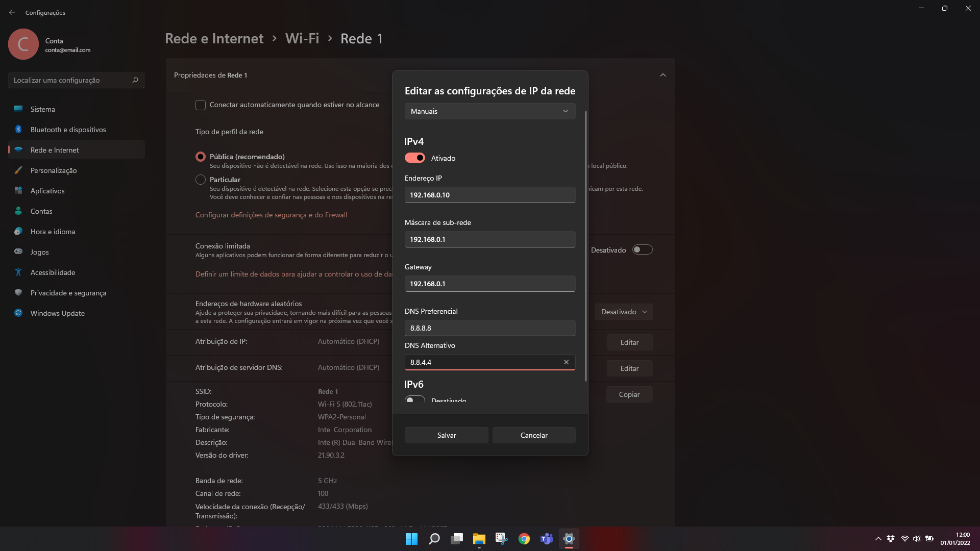The image size is (980, 551).
Task: Turn off the IPv4 toggle
Action: point(414,158)
